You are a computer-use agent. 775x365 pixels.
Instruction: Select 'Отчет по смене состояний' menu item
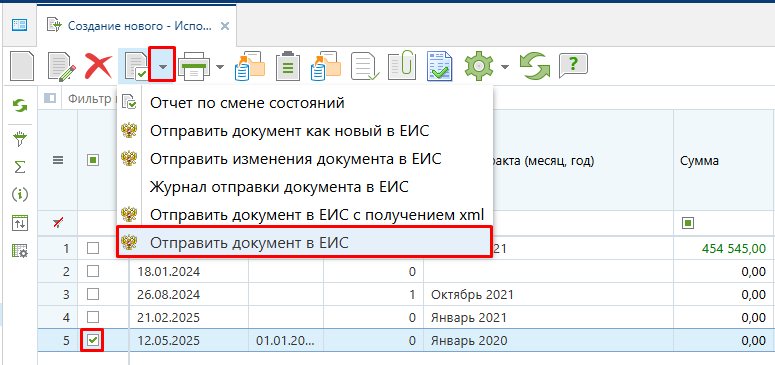305,103
